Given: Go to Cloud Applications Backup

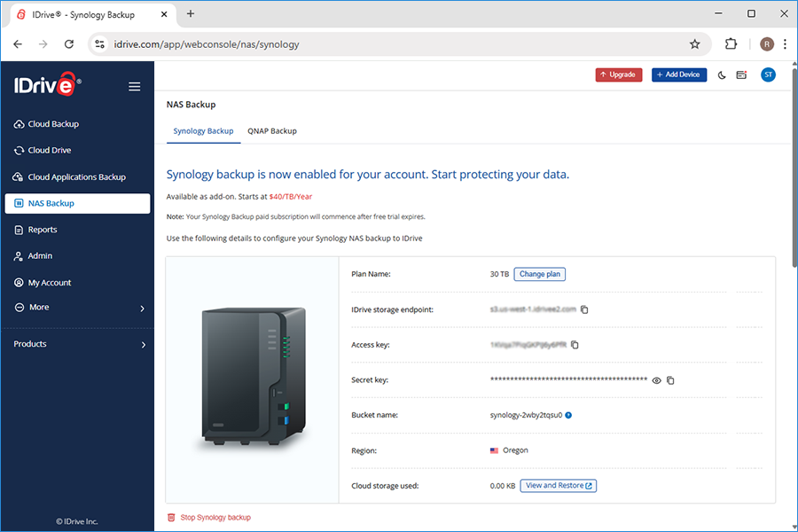Looking at the screenshot, I should pos(77,176).
